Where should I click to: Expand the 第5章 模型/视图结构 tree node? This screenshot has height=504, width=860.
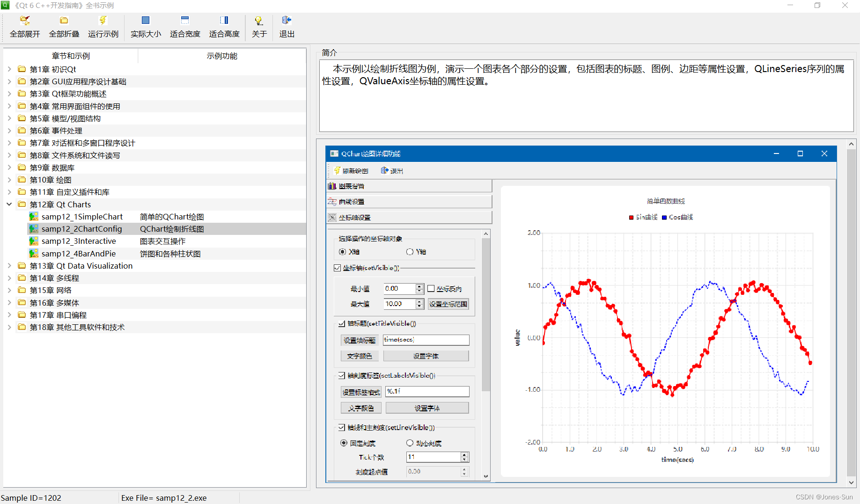[x=9, y=118]
